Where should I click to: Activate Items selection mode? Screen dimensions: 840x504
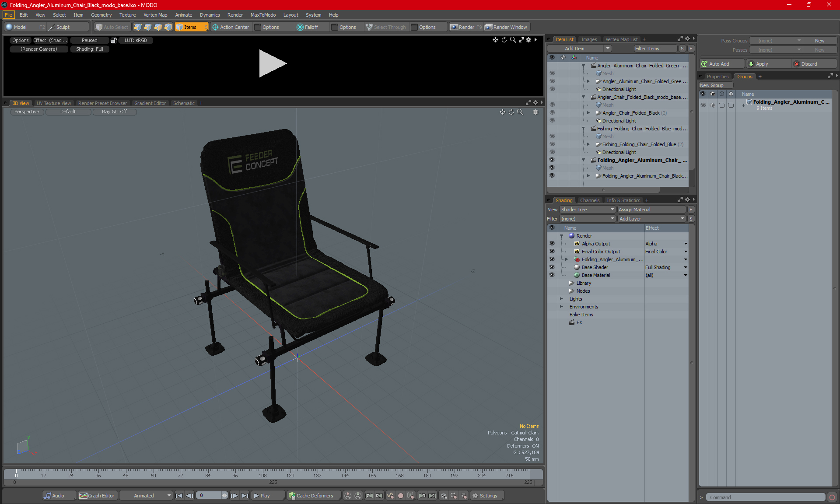click(191, 27)
